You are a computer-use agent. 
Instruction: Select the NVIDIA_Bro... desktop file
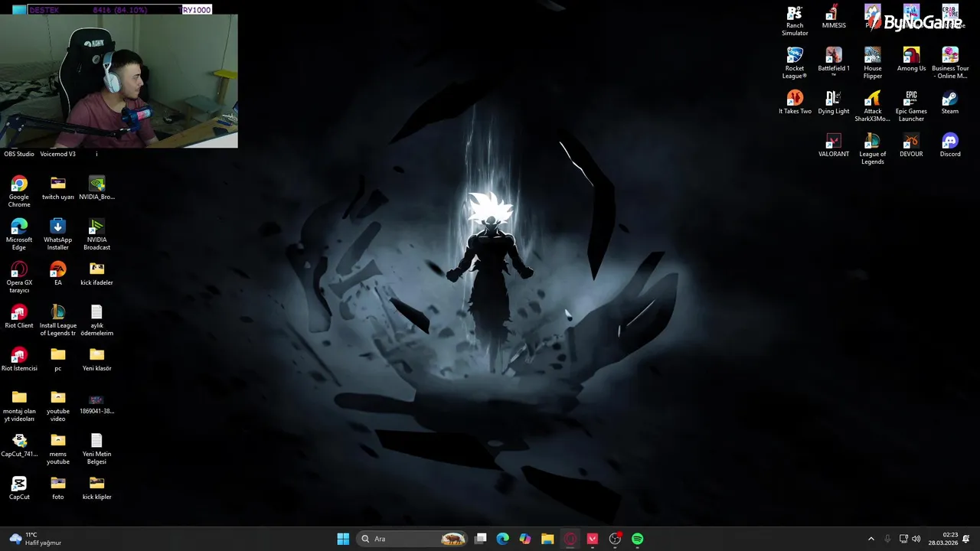[x=96, y=187]
